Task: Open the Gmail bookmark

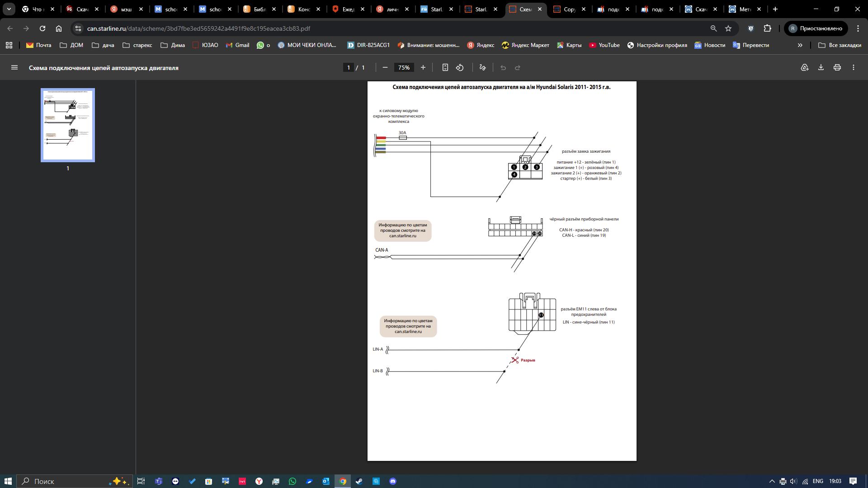Action: pos(238,45)
